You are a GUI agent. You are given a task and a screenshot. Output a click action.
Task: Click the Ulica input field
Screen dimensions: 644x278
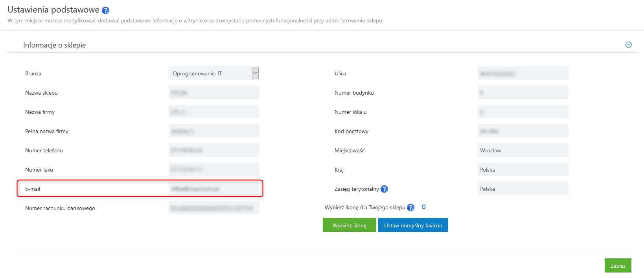coord(523,73)
